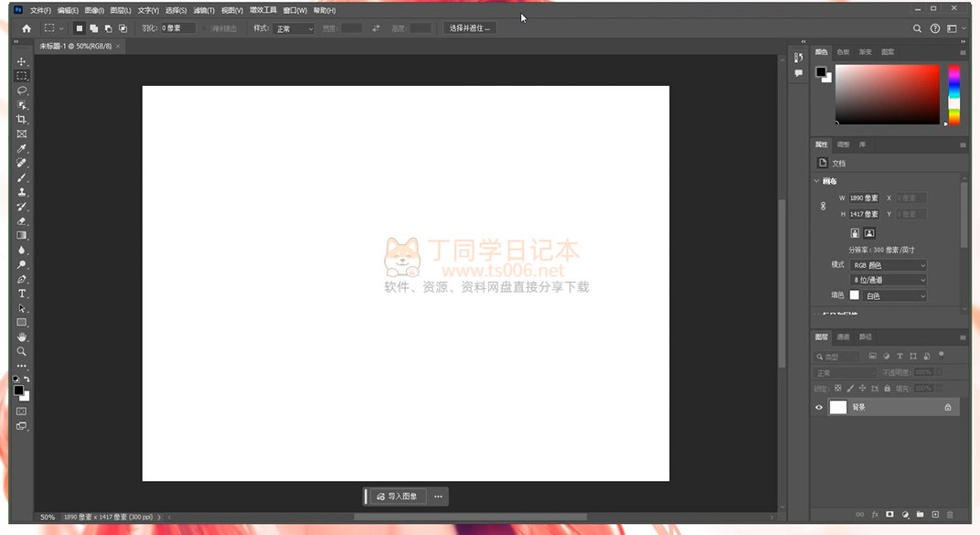Click the 选择并遮住 button
This screenshot has height=535, width=980.
470,28
